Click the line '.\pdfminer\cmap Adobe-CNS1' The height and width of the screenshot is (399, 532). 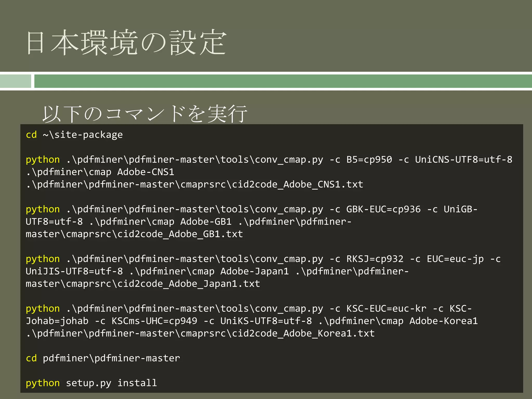(100, 172)
